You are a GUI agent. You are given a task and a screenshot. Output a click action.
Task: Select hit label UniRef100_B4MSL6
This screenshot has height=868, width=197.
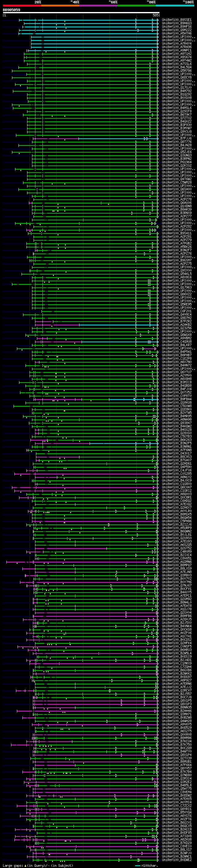(x=177, y=108)
